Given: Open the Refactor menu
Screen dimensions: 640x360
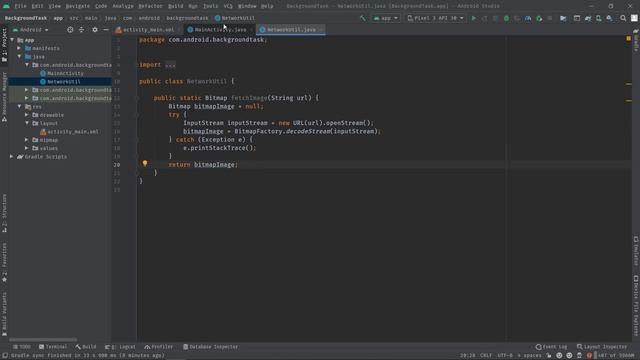Looking at the screenshot, I should pyautogui.click(x=150, y=6).
